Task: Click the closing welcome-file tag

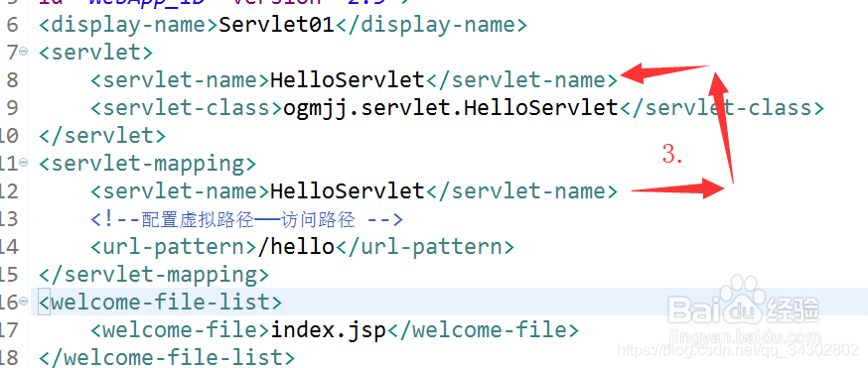Action: pyautogui.click(x=483, y=330)
